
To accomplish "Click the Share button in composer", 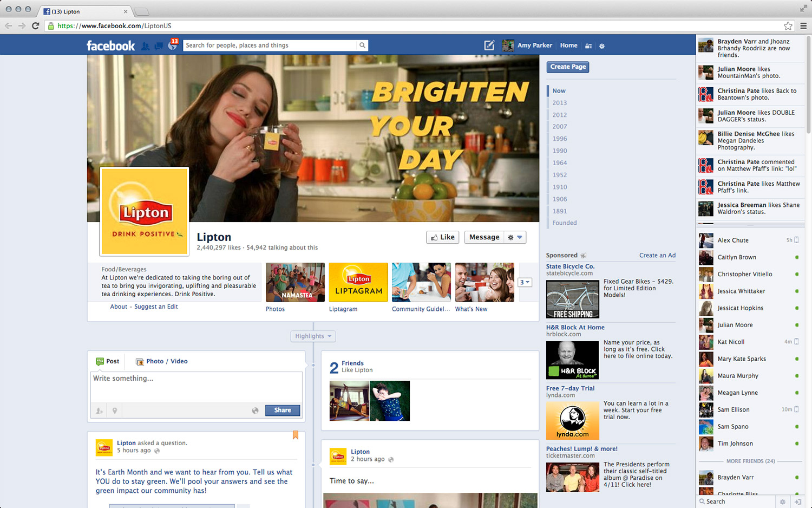I will tap(283, 411).
